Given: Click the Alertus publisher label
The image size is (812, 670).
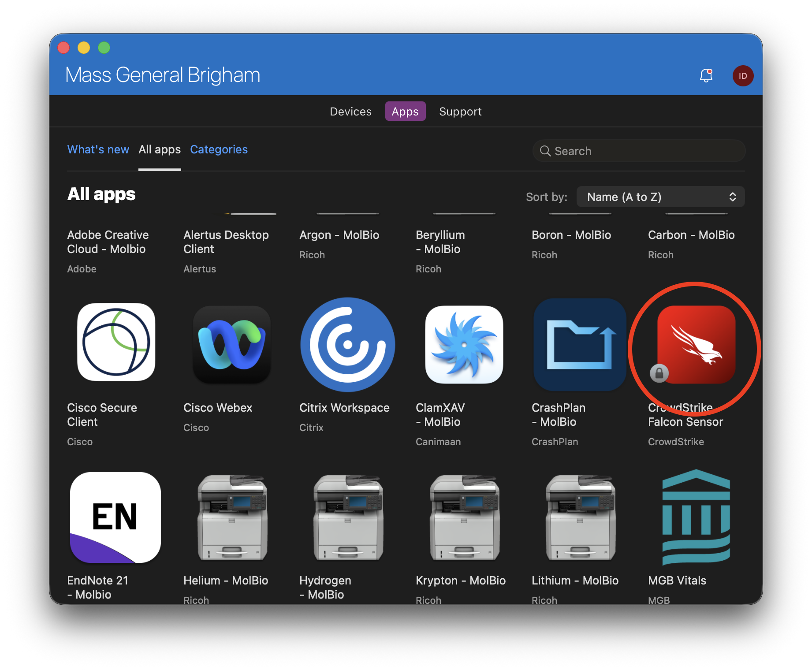Looking at the screenshot, I should click(200, 269).
